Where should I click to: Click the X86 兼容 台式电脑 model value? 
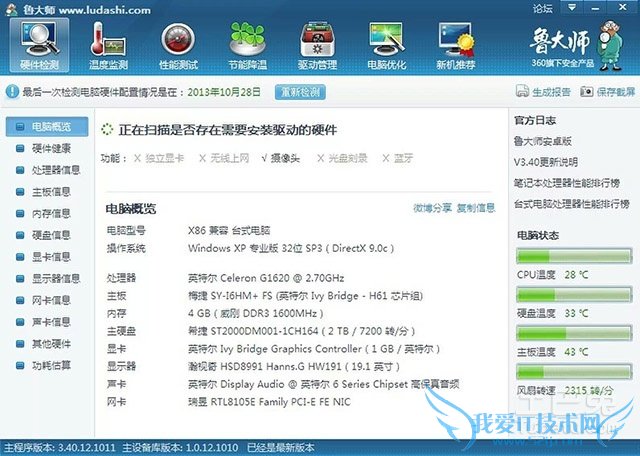tap(229, 231)
